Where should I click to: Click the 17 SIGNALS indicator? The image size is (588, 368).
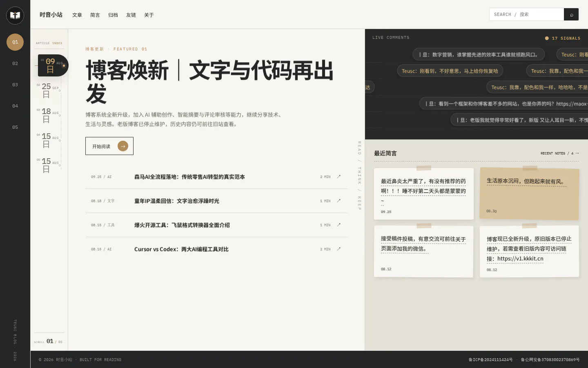(563, 38)
